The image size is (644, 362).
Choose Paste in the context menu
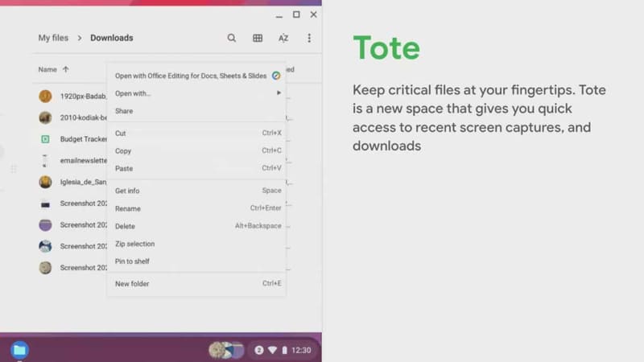pyautogui.click(x=196, y=168)
